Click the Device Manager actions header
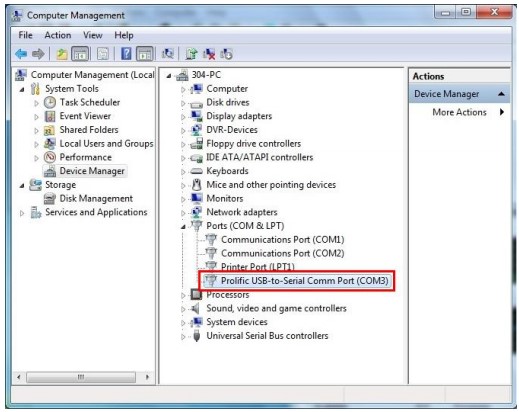The height and width of the screenshot is (412, 519). pyautogui.click(x=459, y=94)
